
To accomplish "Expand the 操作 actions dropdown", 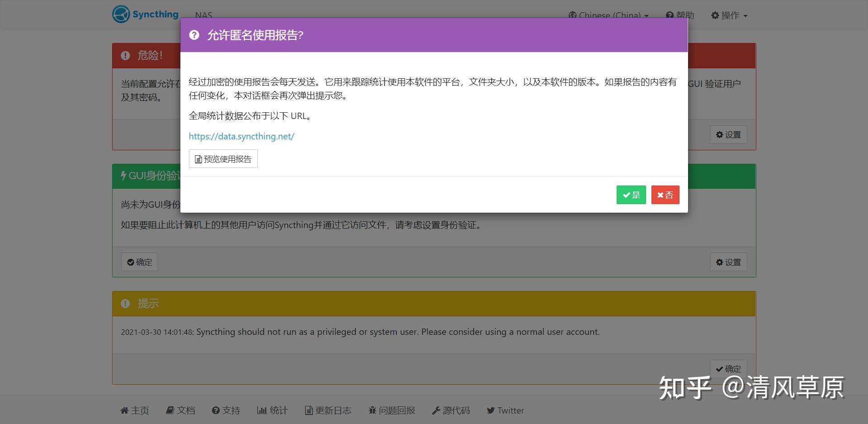I will click(x=729, y=15).
